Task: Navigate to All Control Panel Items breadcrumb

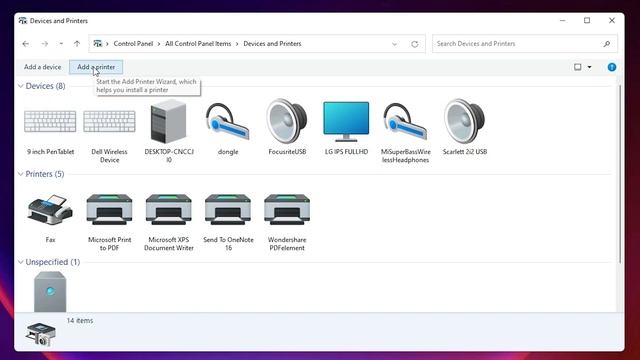Action: (x=198, y=44)
